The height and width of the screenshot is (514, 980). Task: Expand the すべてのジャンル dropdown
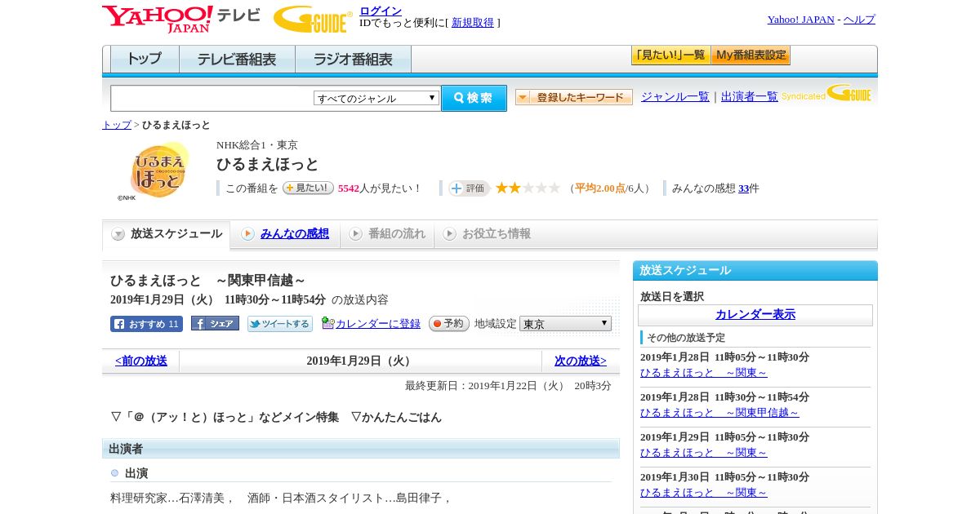click(376, 98)
